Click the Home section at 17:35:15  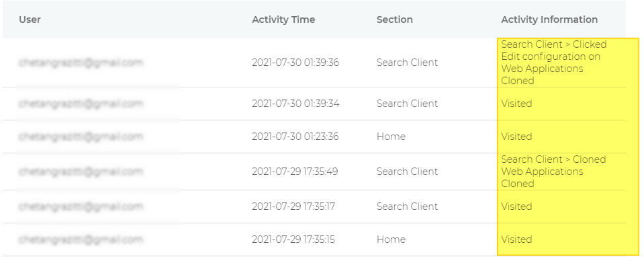point(391,240)
